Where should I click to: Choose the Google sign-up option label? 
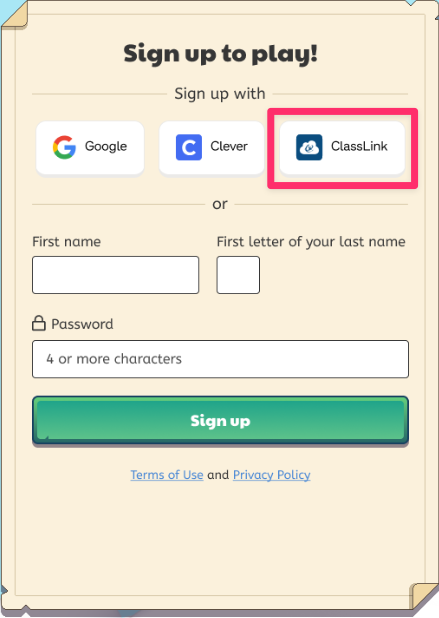106,147
